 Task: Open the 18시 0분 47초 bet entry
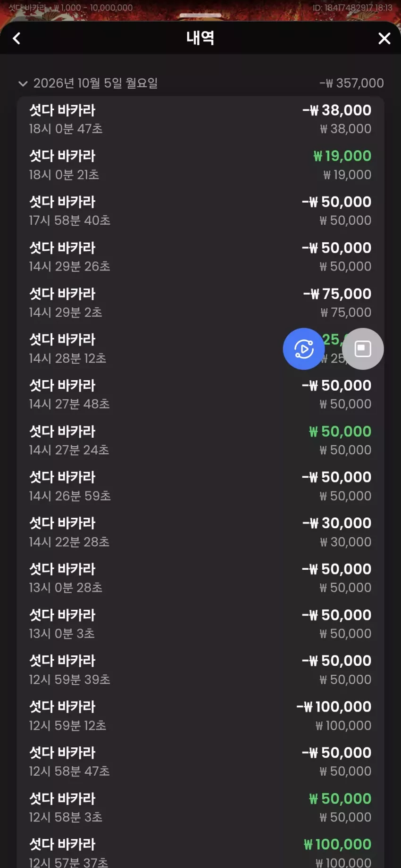coord(200,119)
